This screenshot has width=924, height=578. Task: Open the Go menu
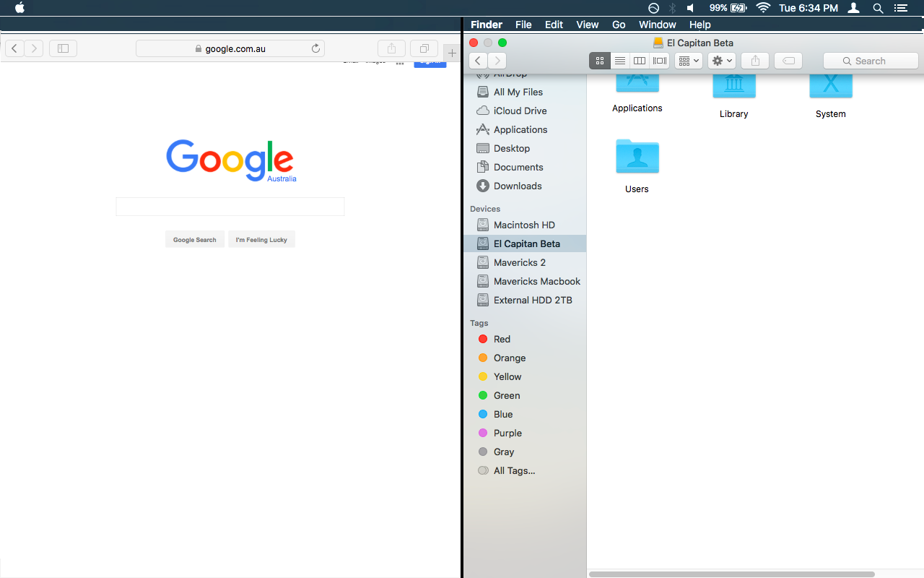pyautogui.click(x=619, y=25)
